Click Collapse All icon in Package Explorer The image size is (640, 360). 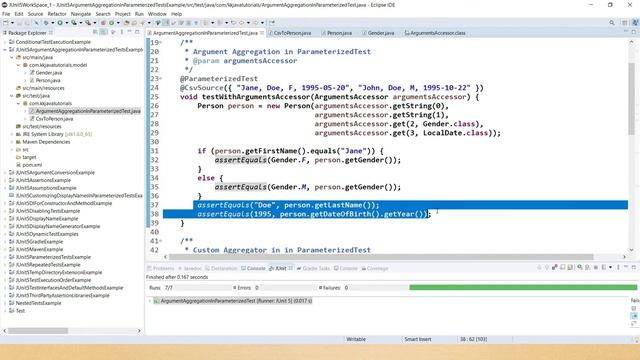pos(95,32)
